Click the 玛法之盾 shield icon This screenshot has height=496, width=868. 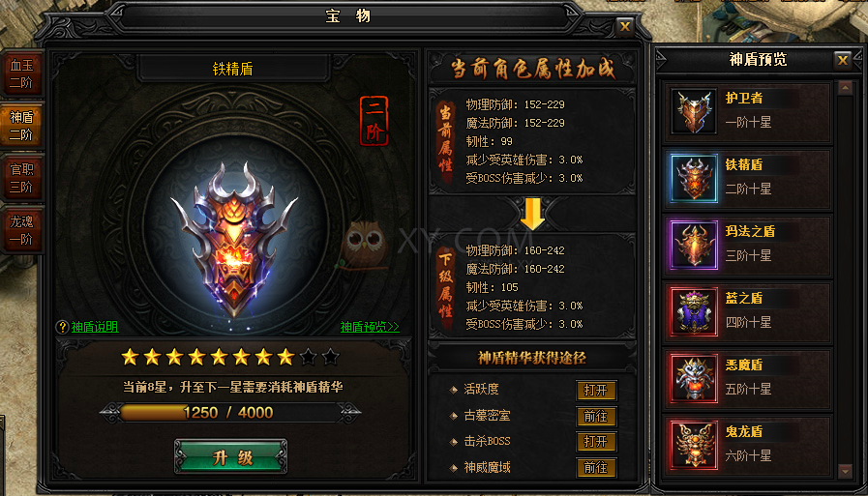click(693, 245)
